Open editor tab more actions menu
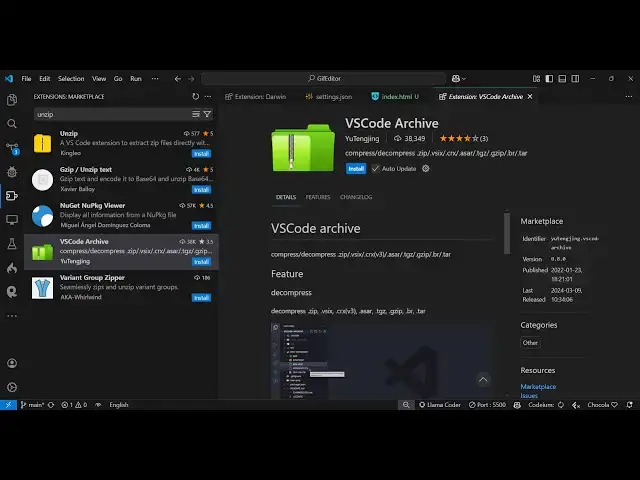 (629, 97)
